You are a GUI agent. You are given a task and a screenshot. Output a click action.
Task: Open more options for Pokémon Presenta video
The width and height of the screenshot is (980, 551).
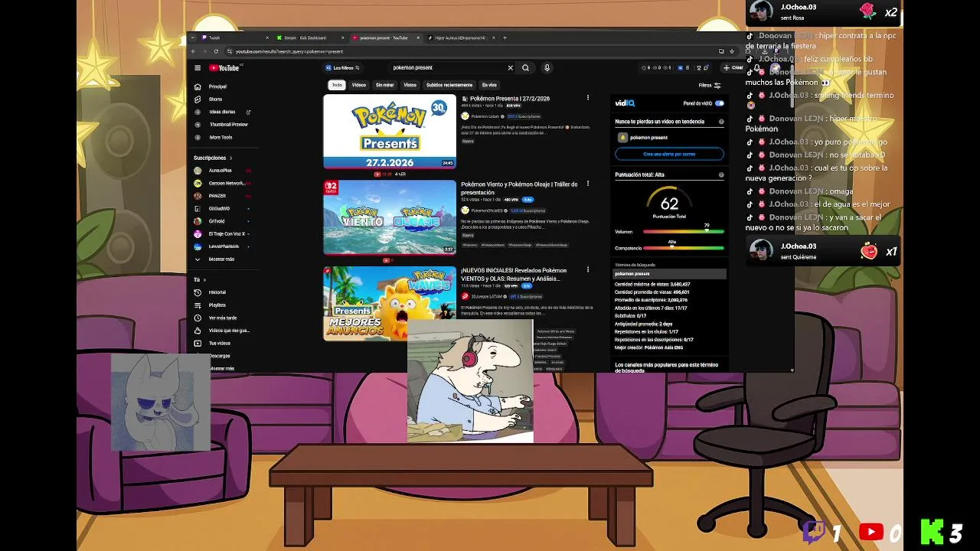(x=588, y=98)
